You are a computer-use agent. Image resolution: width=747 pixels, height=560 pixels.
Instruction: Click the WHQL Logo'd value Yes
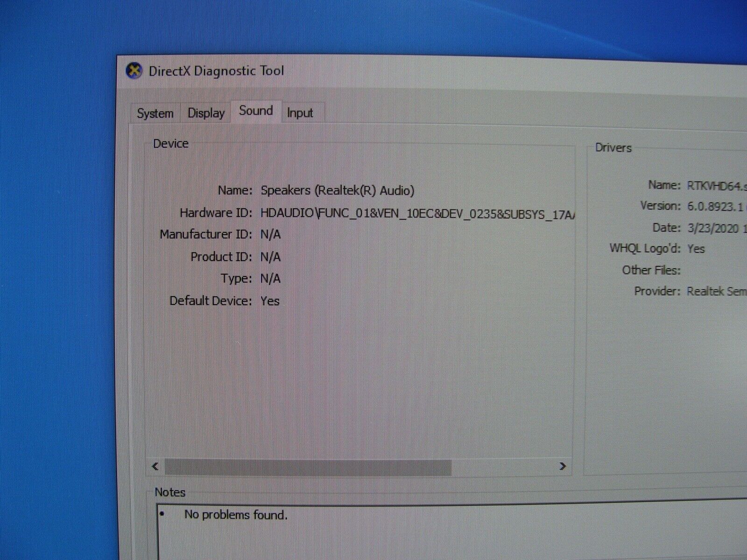tap(696, 249)
